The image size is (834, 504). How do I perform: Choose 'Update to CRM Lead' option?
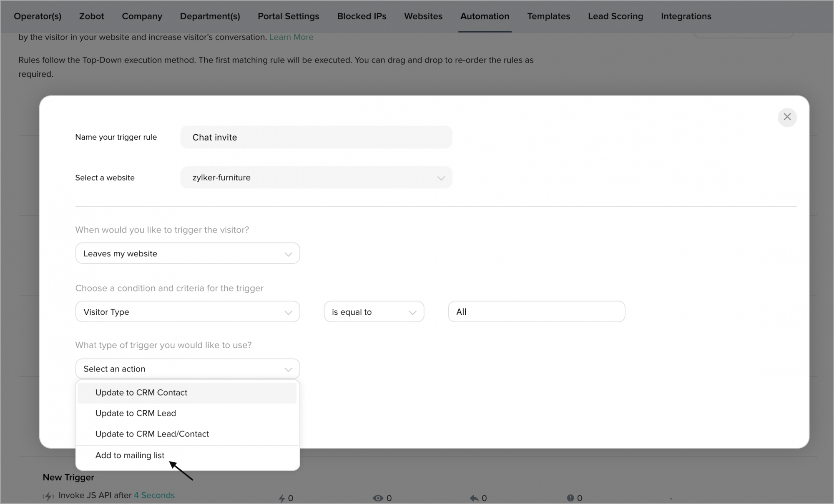tap(136, 413)
